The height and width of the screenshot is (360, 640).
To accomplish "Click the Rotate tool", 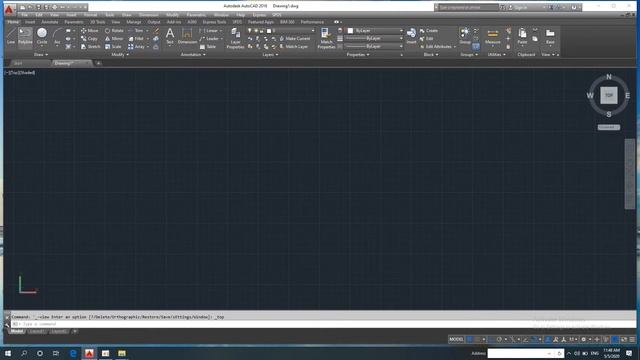I will pos(114,31).
